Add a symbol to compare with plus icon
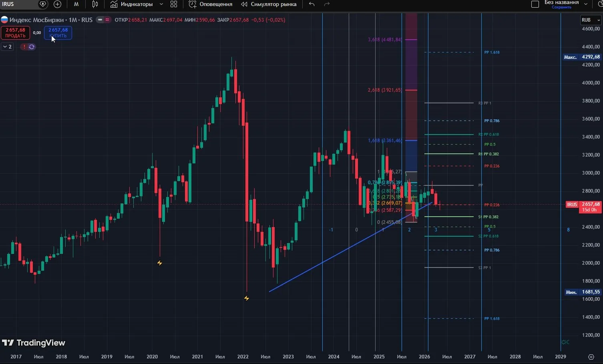Image resolution: width=603 pixels, height=364 pixels. coord(57,4)
